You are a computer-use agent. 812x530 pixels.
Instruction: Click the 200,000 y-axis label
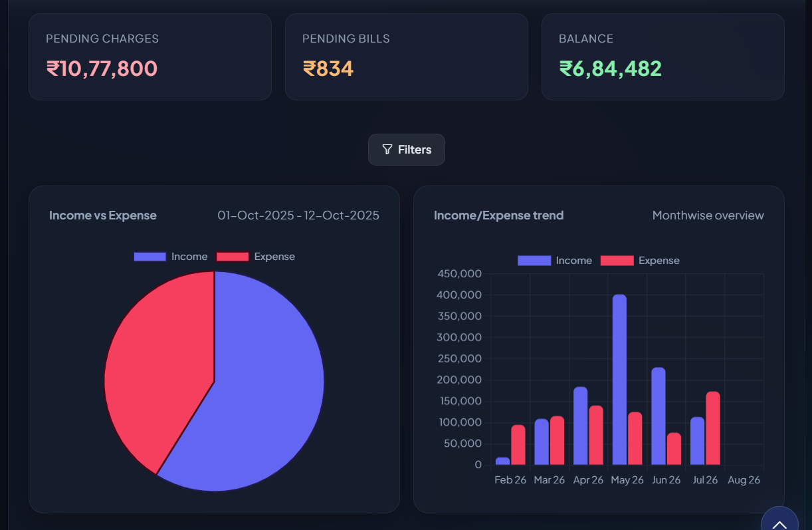tap(459, 380)
